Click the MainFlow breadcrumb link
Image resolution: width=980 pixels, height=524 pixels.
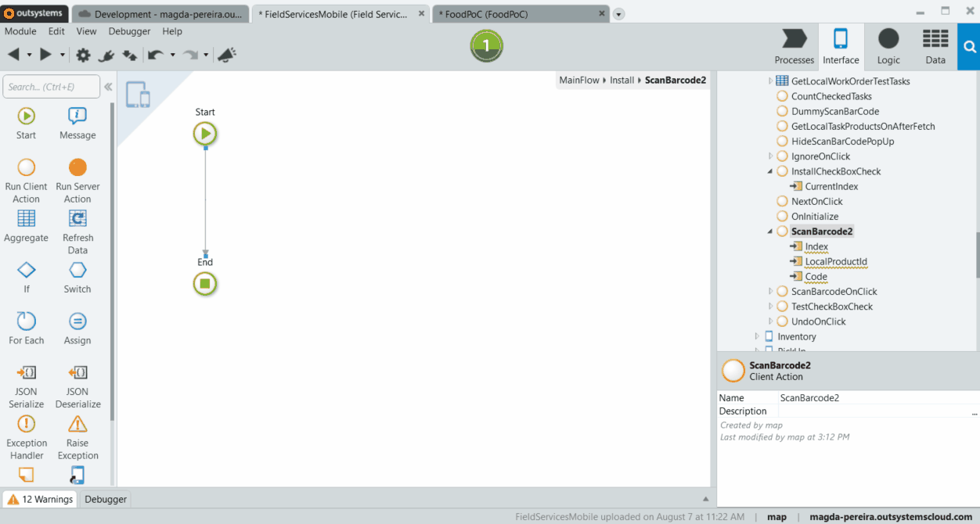579,79
